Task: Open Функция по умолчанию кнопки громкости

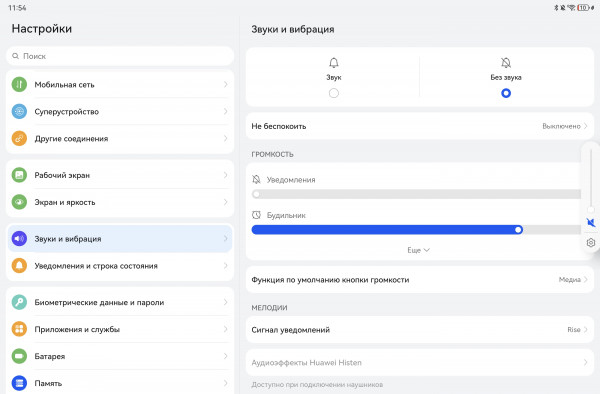Action: point(420,280)
